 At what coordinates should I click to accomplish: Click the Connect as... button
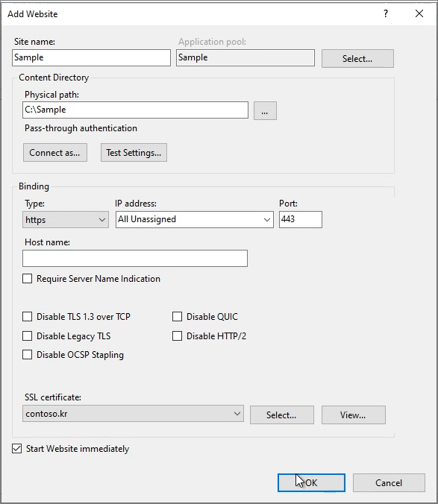55,153
